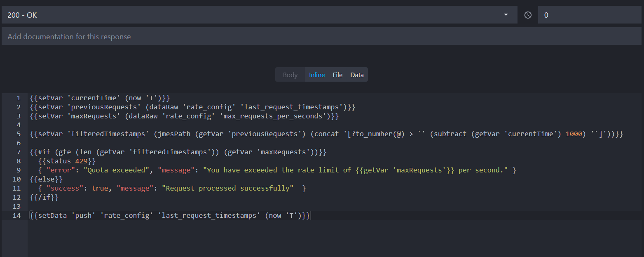Screen dimensions: 644x257
Task: Switch to the Body tab
Action: pyautogui.click(x=290, y=75)
